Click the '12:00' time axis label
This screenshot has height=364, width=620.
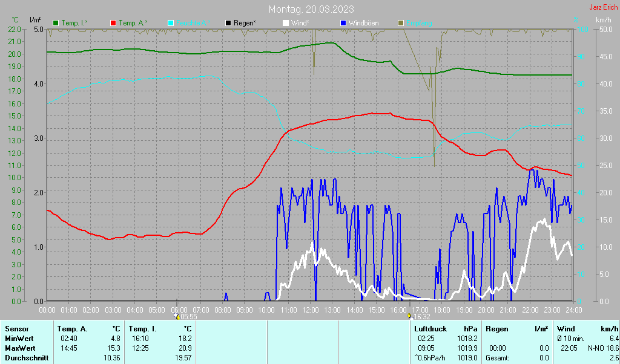point(311,310)
